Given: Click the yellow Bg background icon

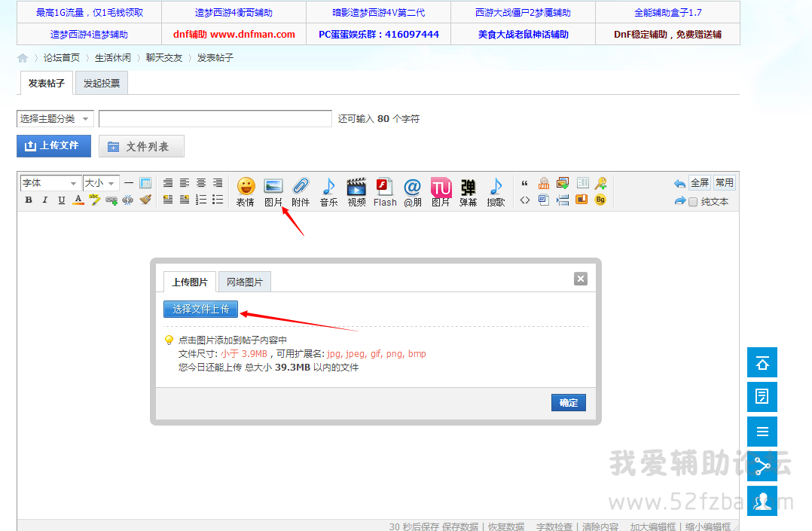Looking at the screenshot, I should (x=600, y=200).
